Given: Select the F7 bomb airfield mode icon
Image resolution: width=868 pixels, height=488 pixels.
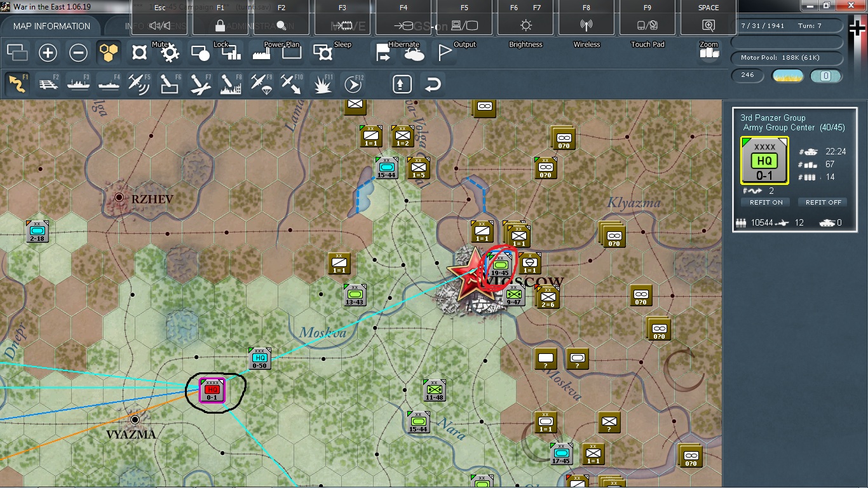Looking at the screenshot, I should coord(200,84).
